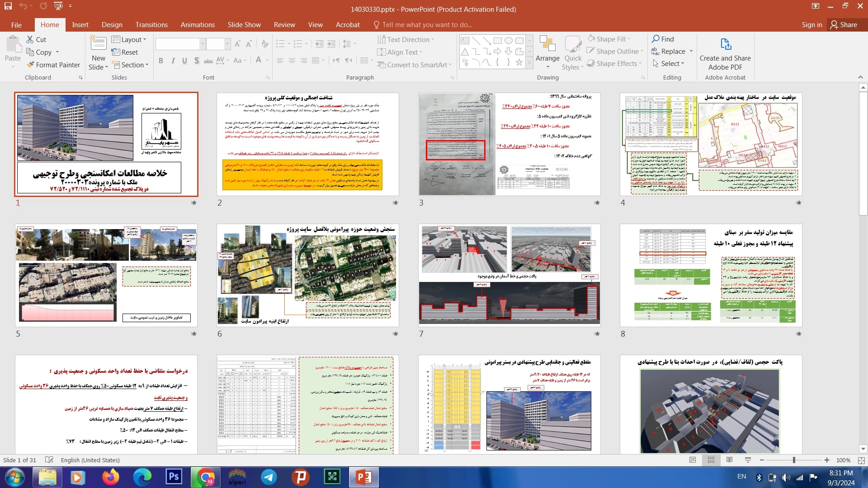
Task: Switch to Normal view in status bar
Action: click(x=693, y=460)
